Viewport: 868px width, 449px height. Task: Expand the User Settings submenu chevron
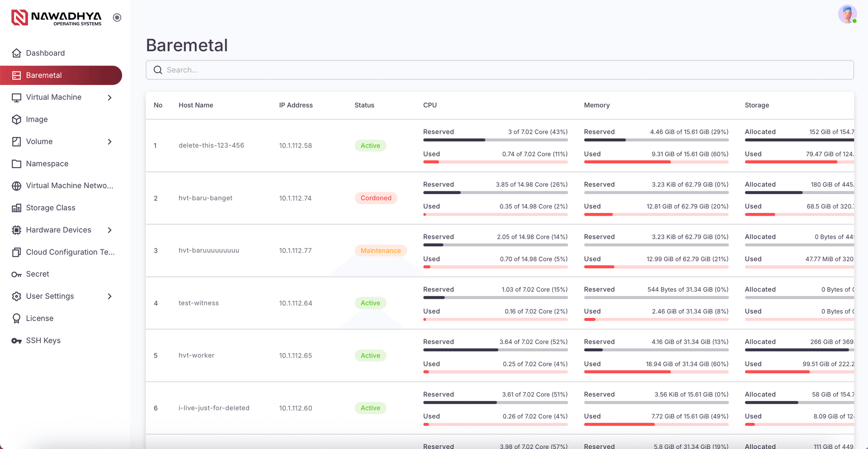pos(109,296)
